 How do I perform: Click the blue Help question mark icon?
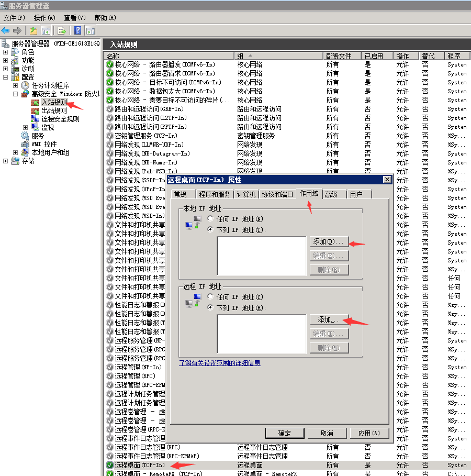coord(78,30)
